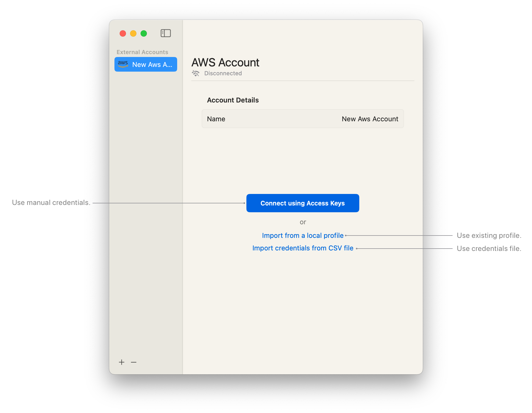Remove selected account with minus button

pyautogui.click(x=134, y=362)
